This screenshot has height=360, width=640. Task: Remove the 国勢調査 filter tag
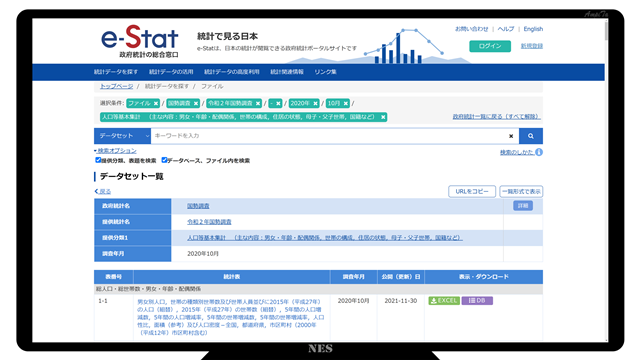pos(196,104)
